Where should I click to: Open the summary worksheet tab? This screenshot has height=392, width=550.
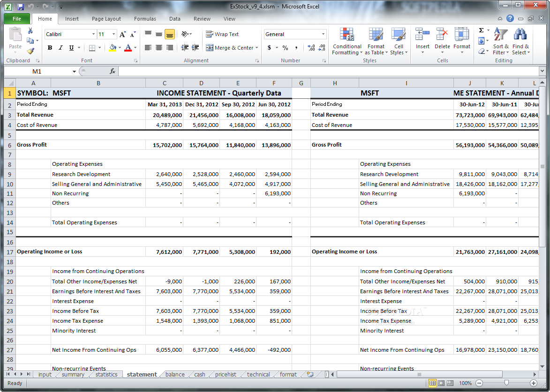[73, 375]
